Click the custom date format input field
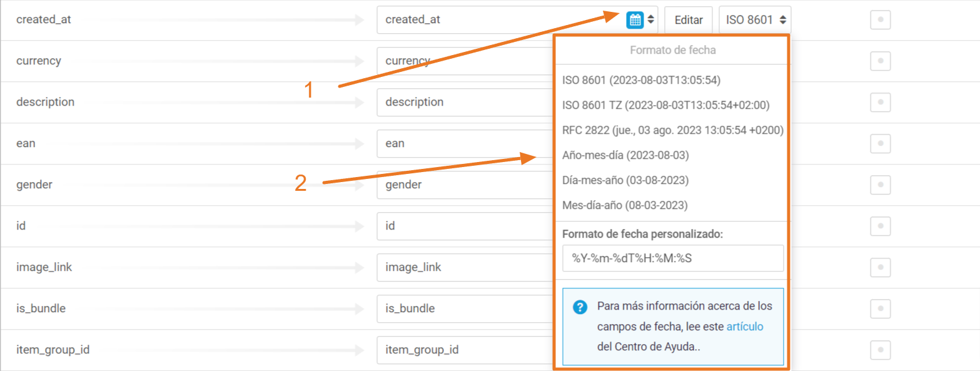 (672, 258)
